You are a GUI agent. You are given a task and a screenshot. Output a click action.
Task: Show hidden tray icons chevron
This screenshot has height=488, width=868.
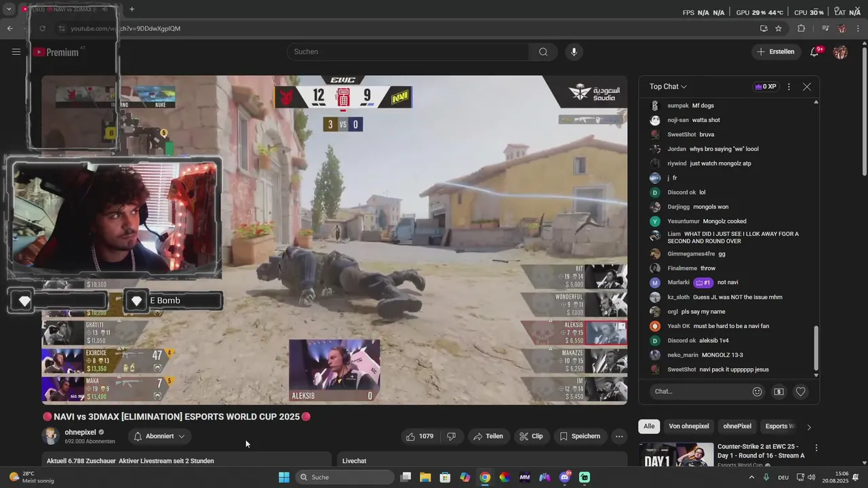coord(751,477)
